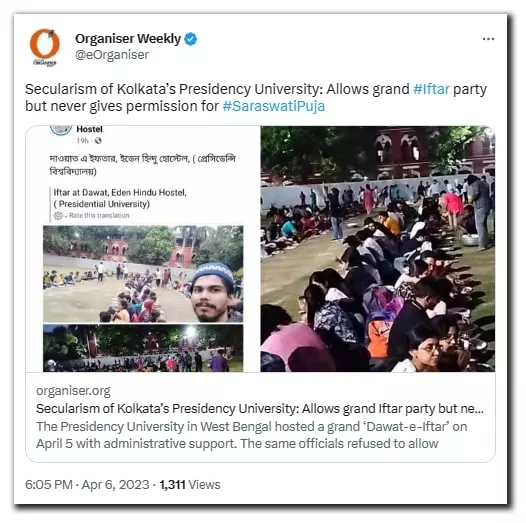Open the large Iftar gathering photo

[x=378, y=249]
